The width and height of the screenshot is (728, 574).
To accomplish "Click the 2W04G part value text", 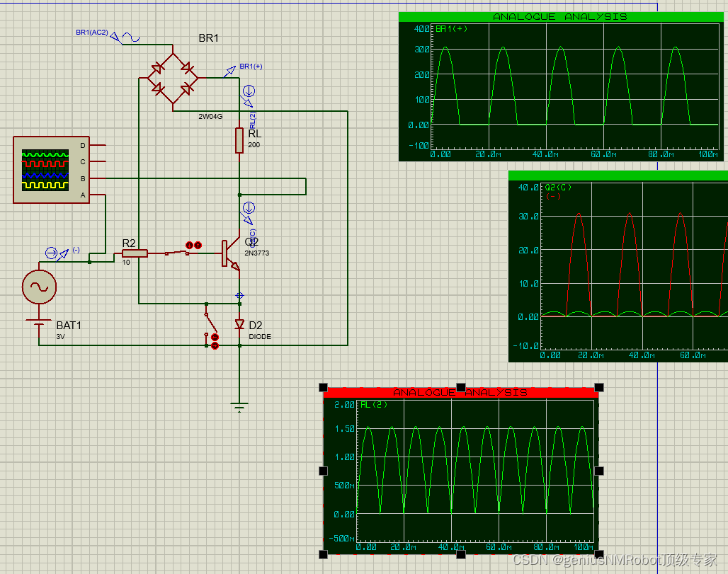I will pyautogui.click(x=210, y=117).
